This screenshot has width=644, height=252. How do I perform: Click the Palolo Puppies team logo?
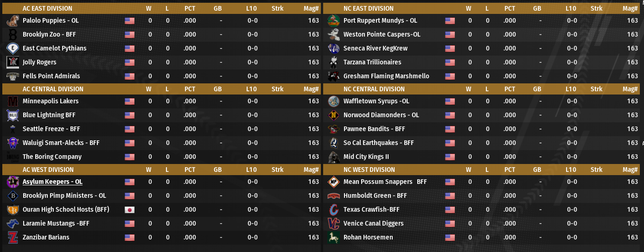pos(13,20)
